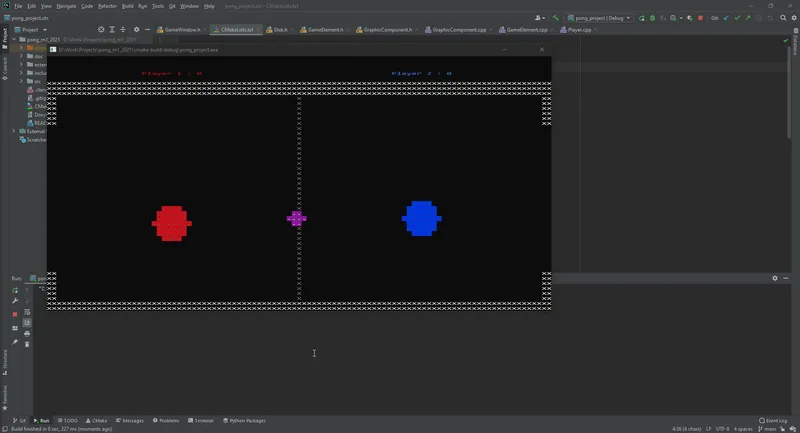
Task: Click the Collapse All icon in Project panel
Action: click(x=122, y=30)
